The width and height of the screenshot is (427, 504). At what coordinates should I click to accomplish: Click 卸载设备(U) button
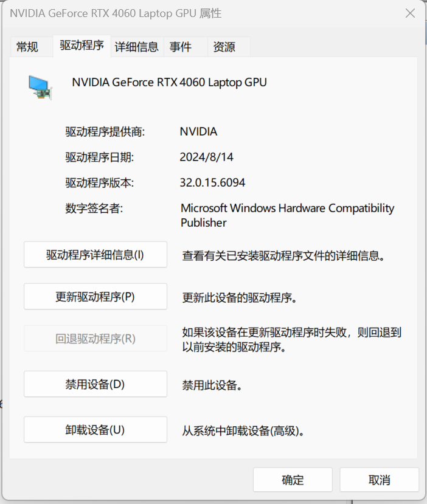[95, 430]
